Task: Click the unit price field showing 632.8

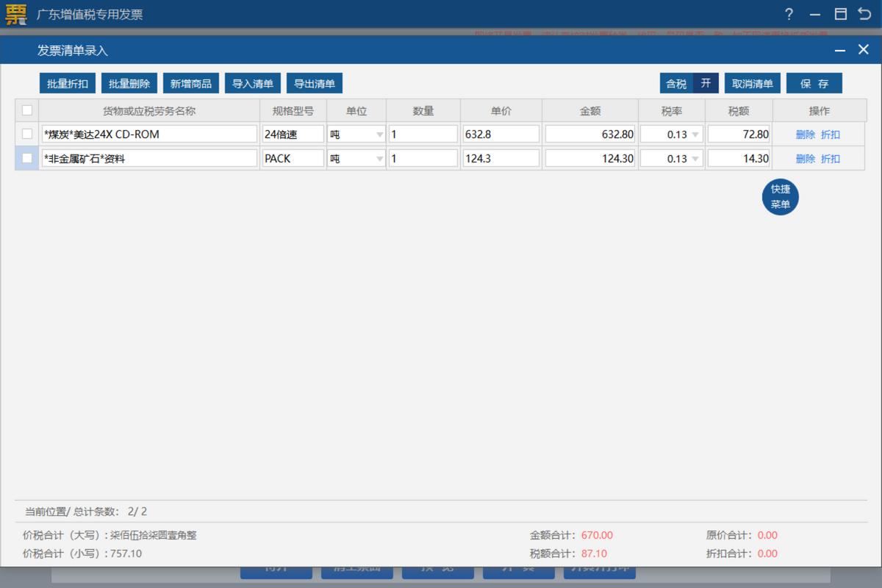Action: pos(501,133)
